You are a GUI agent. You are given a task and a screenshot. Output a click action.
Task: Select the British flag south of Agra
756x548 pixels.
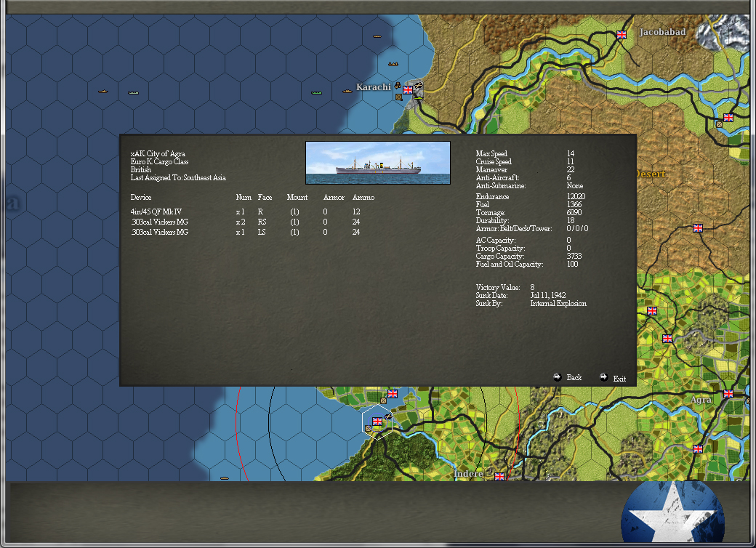click(698, 448)
